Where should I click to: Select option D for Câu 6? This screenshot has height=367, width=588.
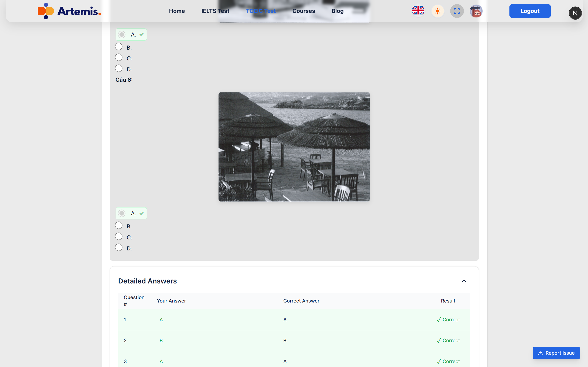tap(119, 247)
